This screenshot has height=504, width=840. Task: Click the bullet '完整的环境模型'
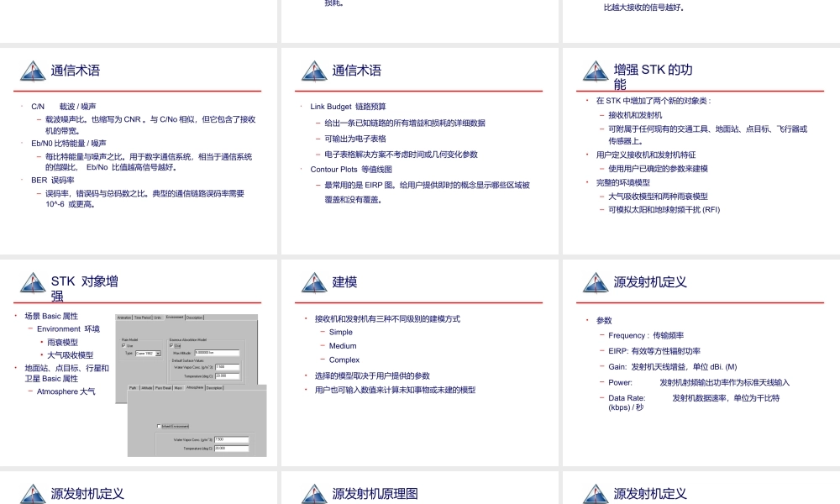click(623, 182)
